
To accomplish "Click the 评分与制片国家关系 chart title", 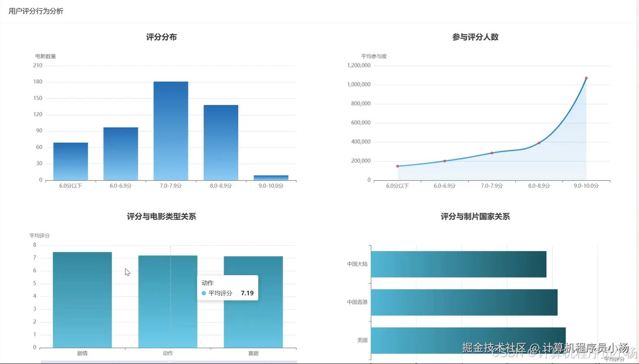I will 475,216.
